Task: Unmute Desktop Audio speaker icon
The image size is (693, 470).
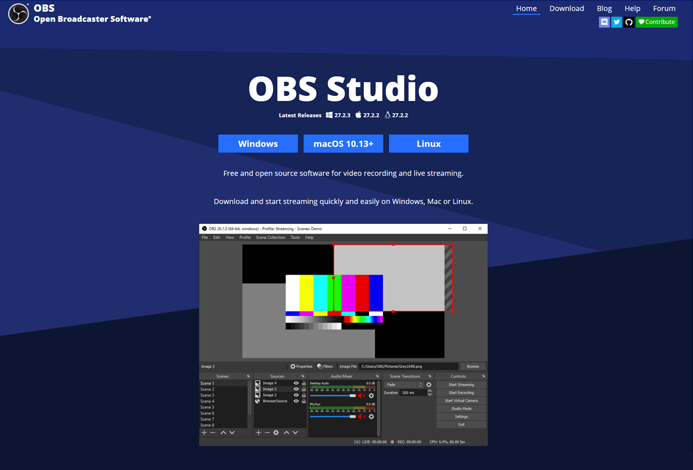Action: (362, 396)
